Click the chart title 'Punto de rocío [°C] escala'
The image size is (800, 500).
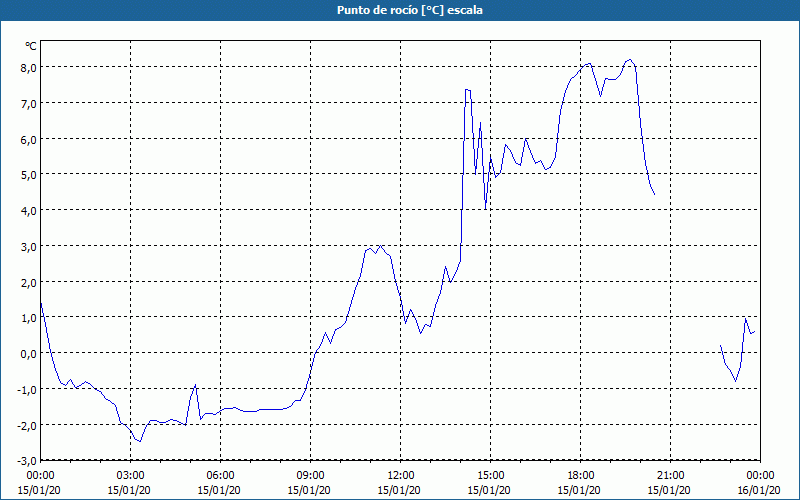[x=410, y=10]
